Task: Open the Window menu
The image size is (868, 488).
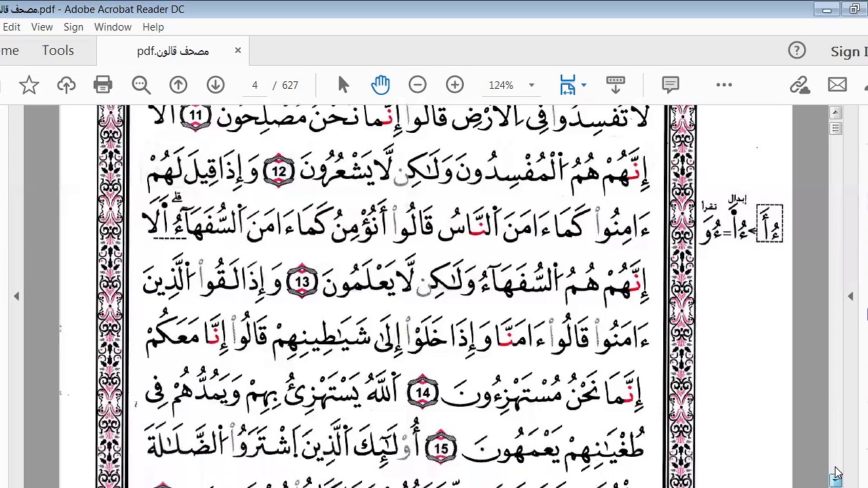Action: [113, 27]
